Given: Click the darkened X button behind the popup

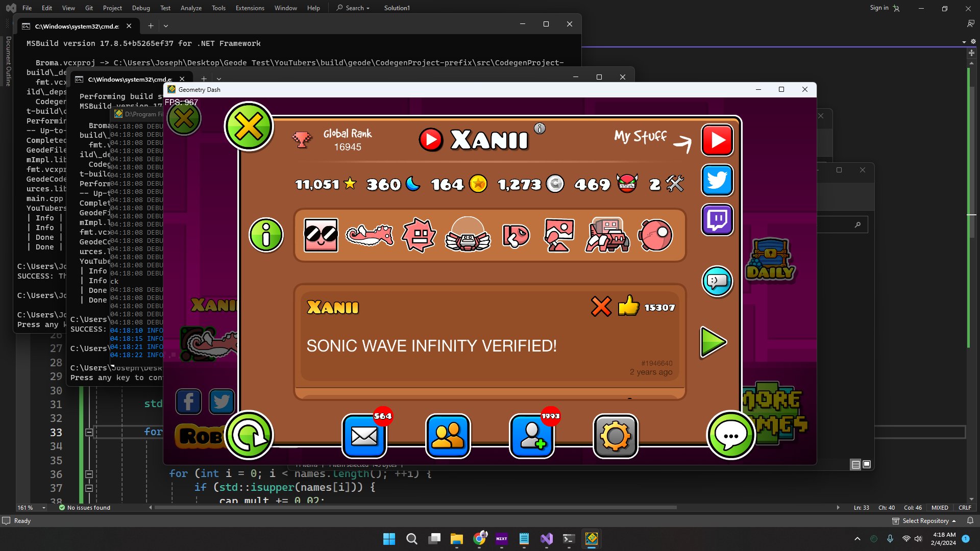Looking at the screenshot, I should point(184,118).
